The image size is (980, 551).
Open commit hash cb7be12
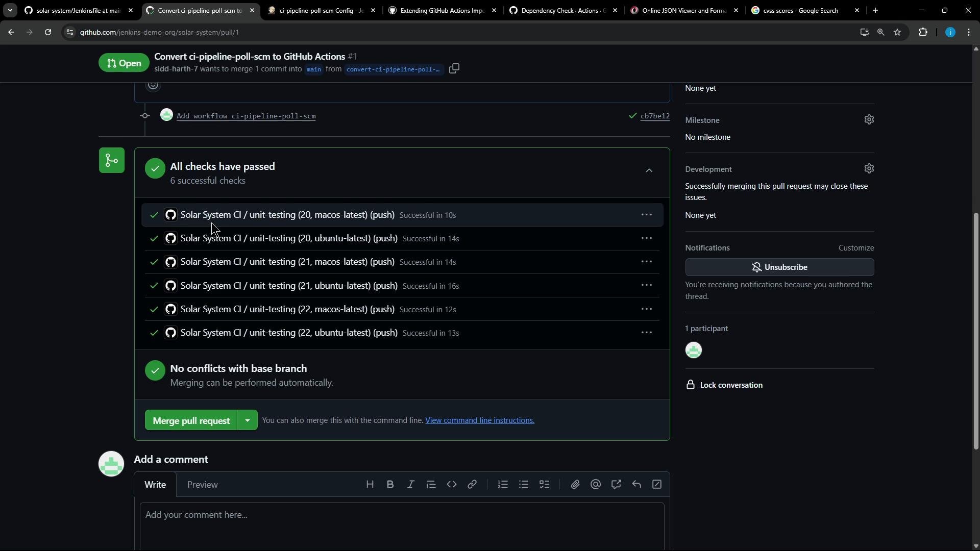tap(655, 116)
